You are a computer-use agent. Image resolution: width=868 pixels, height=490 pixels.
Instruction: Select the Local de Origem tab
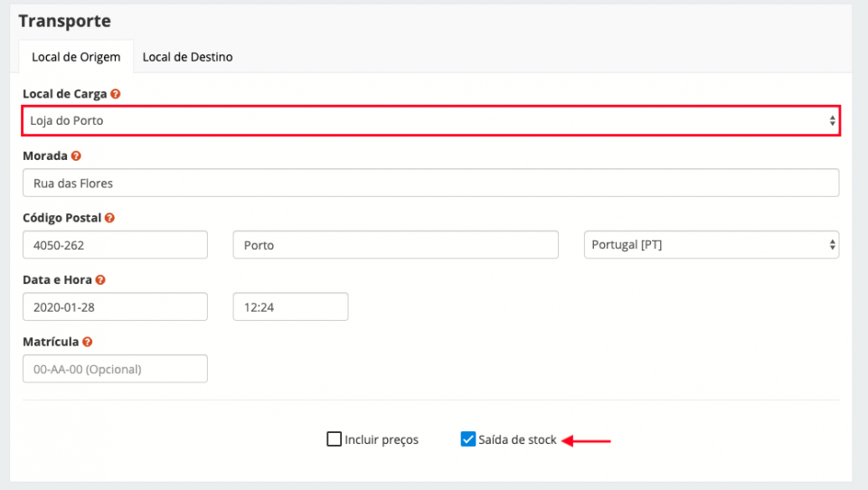(x=76, y=57)
